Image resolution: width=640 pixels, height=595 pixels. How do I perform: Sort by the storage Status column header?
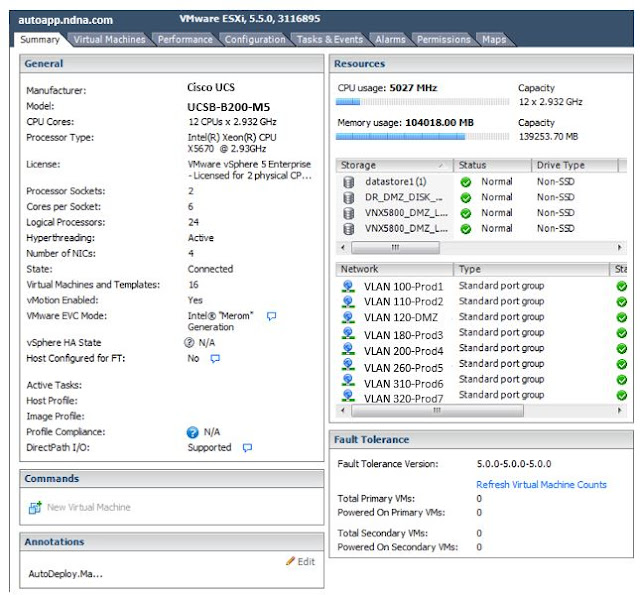pos(492,165)
